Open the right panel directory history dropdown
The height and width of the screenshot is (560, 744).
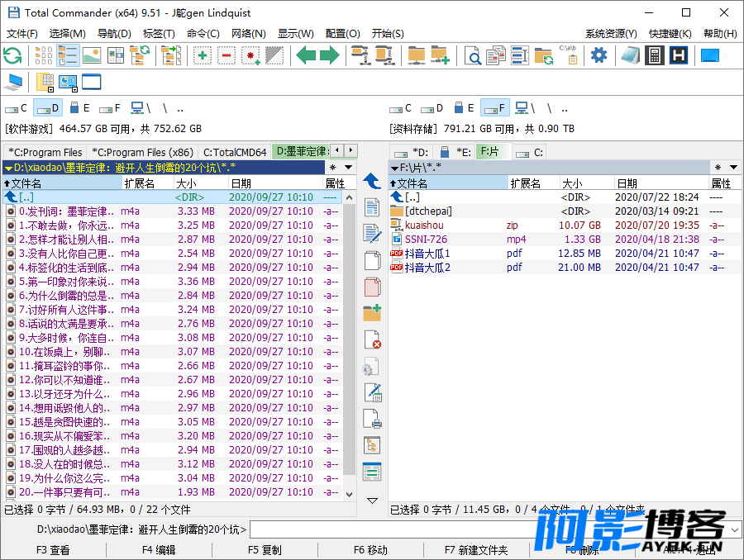(x=733, y=168)
